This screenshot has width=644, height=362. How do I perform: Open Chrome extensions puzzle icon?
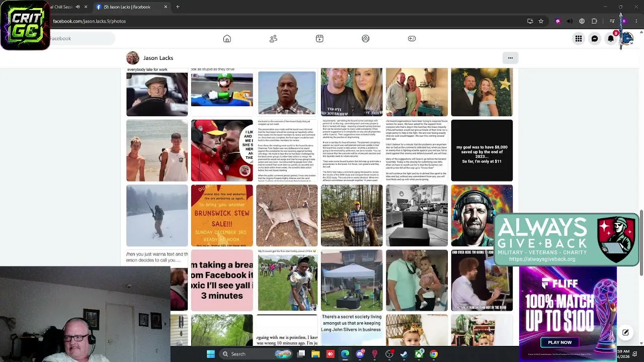tap(594, 21)
